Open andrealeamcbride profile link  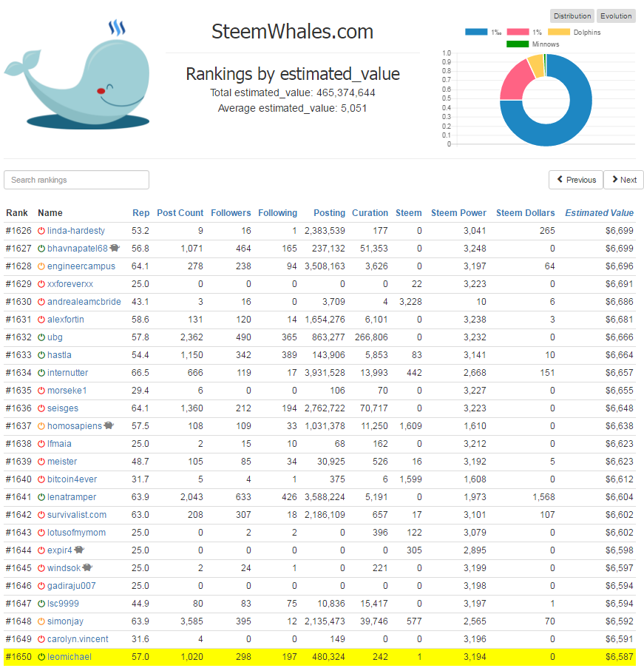84,302
